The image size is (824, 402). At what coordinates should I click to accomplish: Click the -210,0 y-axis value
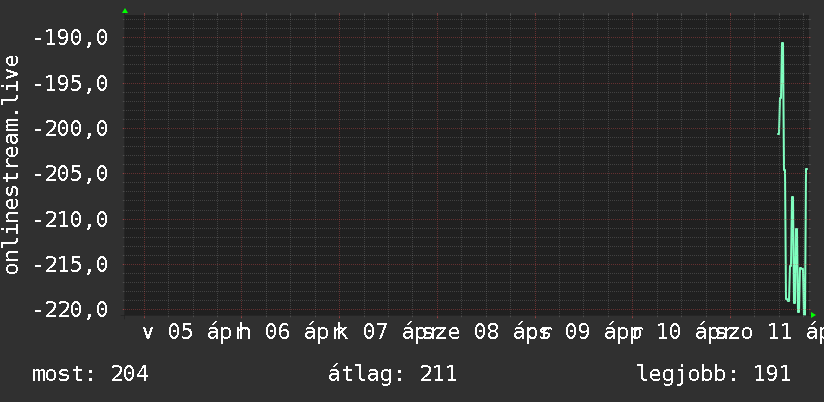click(x=71, y=219)
